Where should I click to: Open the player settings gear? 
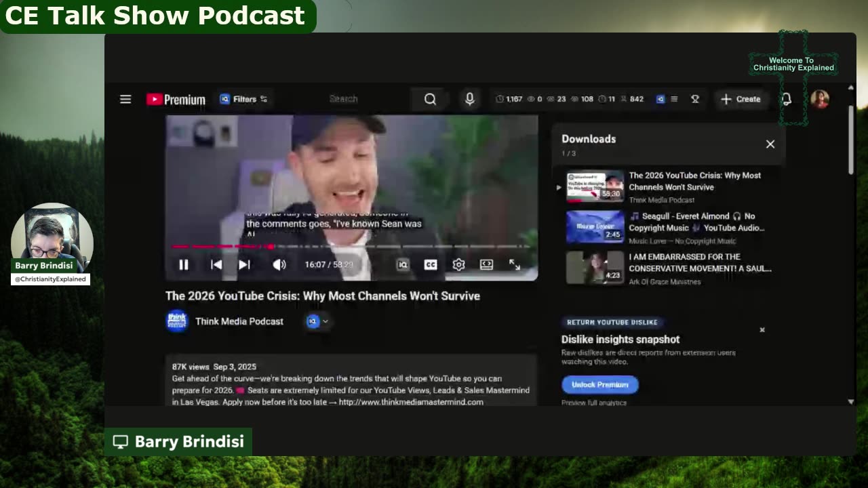(x=458, y=264)
